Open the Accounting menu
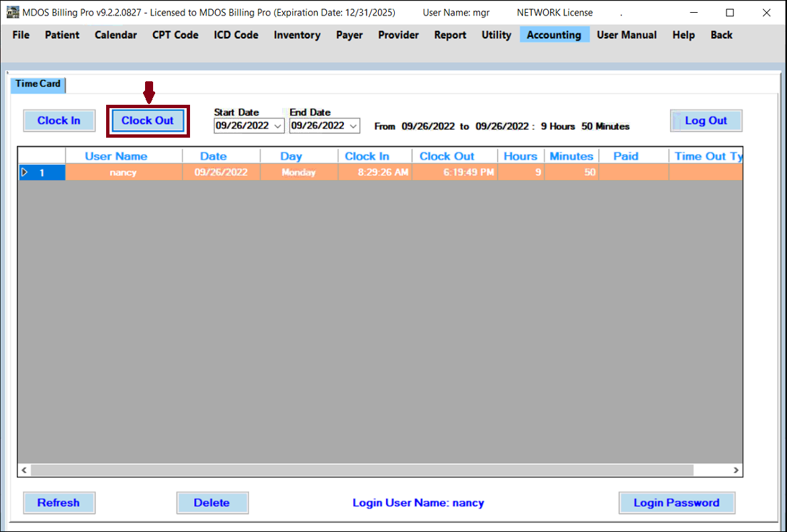 click(x=554, y=35)
